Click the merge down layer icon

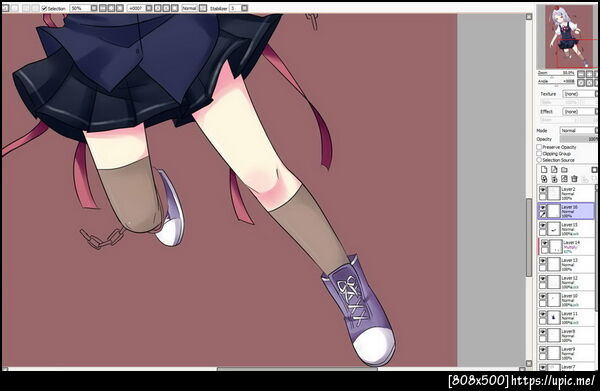click(x=554, y=179)
